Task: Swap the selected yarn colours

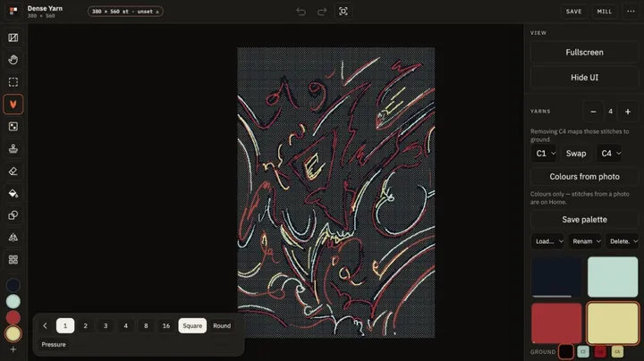Action: [x=576, y=154]
